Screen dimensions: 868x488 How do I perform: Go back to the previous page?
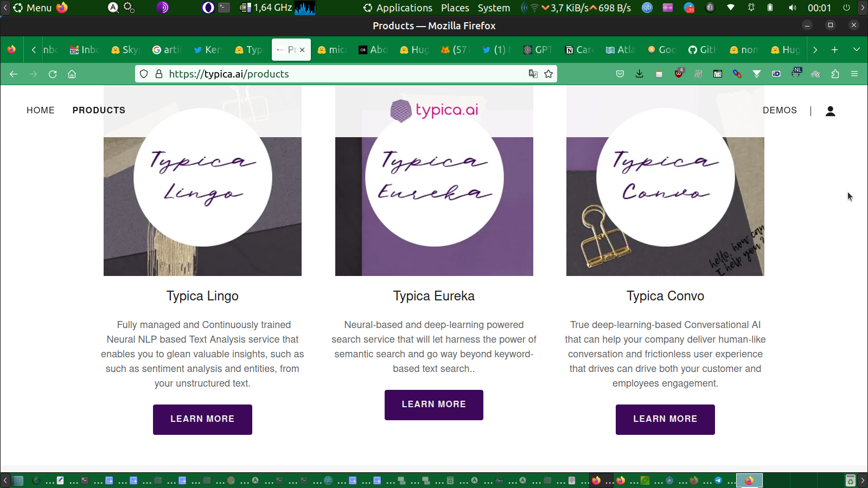coord(14,74)
